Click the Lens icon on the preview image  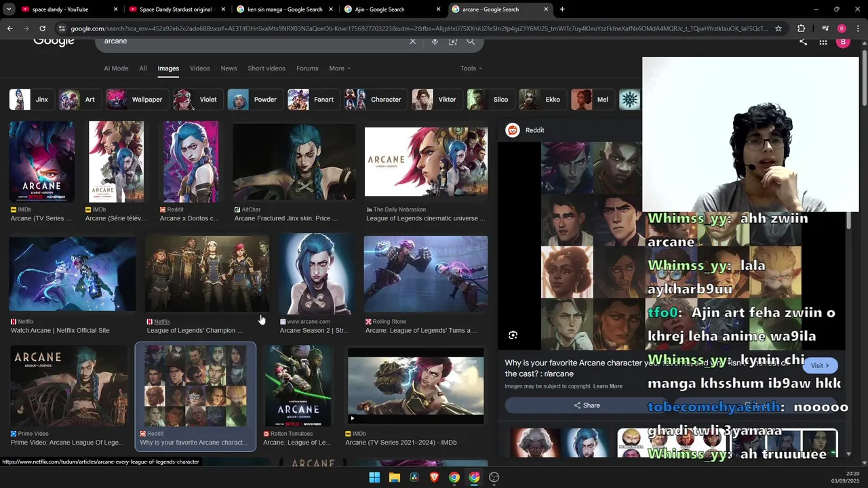coord(513,335)
